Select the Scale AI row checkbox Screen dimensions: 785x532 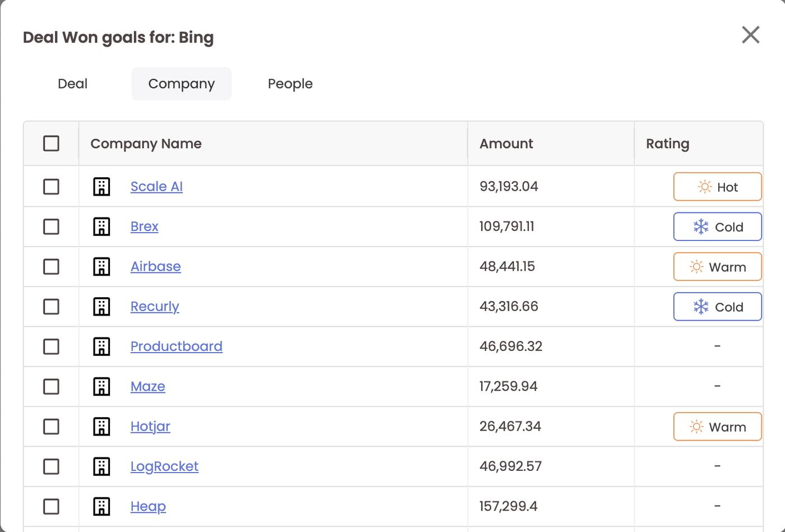[x=51, y=187]
